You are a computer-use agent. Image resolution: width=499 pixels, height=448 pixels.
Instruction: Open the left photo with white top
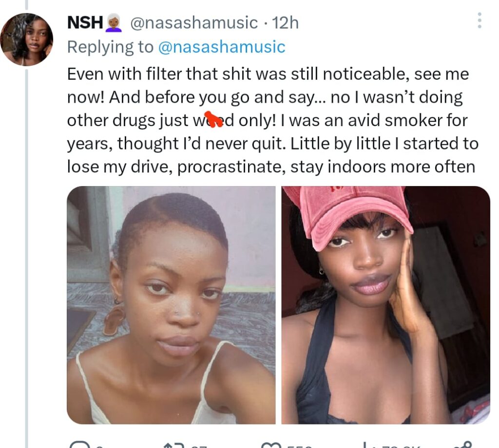[171, 305]
